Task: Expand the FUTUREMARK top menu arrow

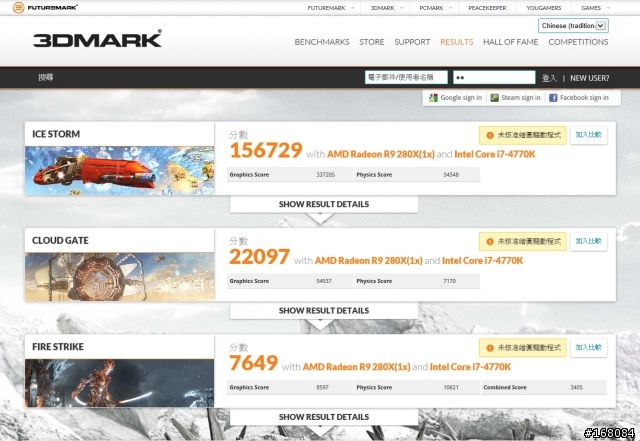Action: 353,8
